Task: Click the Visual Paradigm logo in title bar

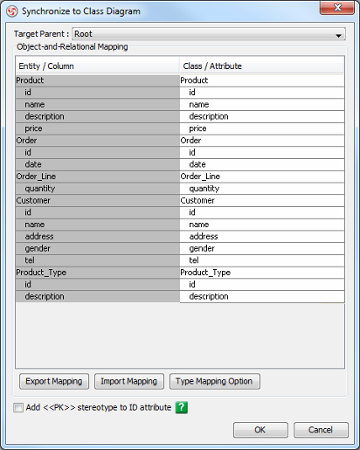Action: [x=12, y=11]
